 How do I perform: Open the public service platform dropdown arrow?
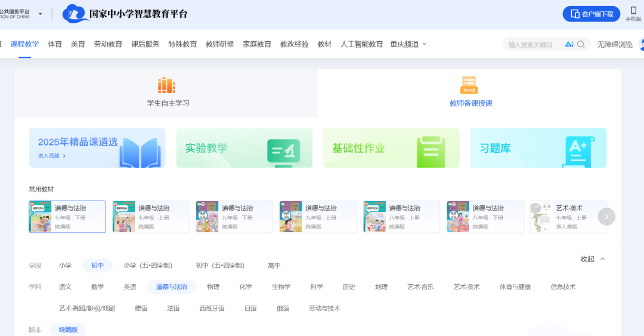tap(41, 14)
